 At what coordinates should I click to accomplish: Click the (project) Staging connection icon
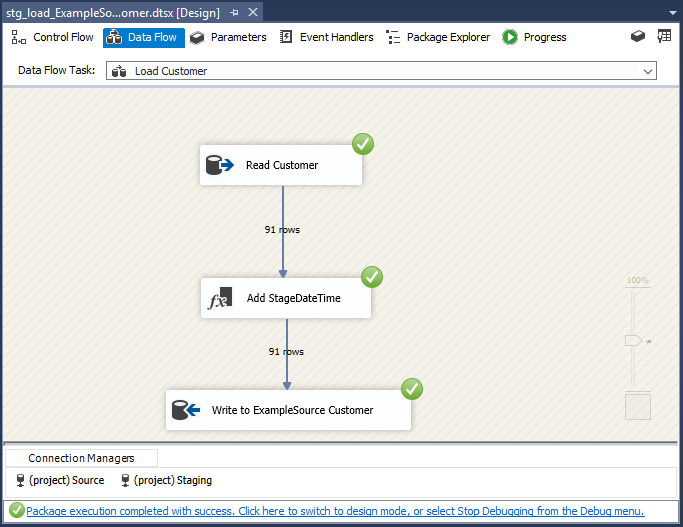click(125, 480)
